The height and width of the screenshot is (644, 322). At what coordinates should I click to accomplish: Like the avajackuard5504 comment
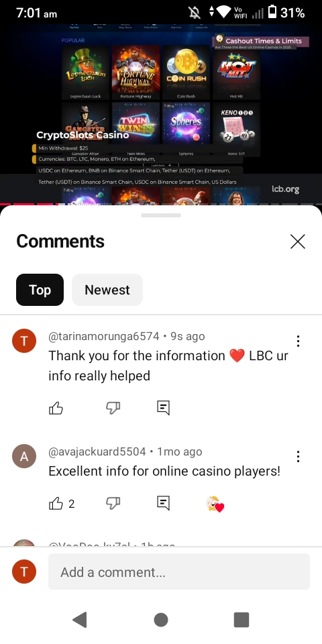click(56, 503)
